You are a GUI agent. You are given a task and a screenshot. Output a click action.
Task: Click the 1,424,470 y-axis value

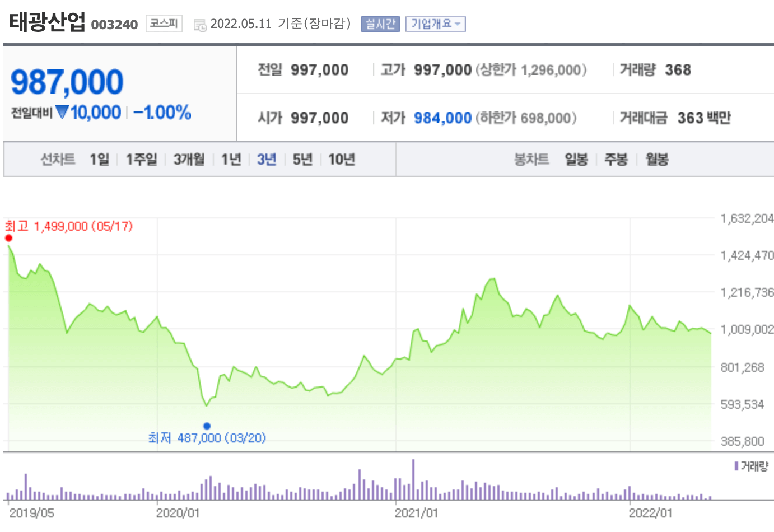(x=747, y=256)
